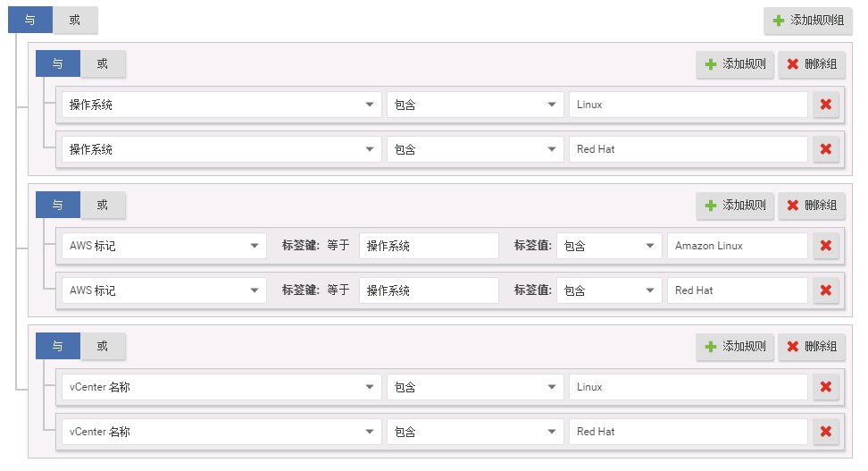The height and width of the screenshot is (471, 868).
Task: Open vCenter 名称 dropdown for Red Hat rule
Action: [x=221, y=432]
